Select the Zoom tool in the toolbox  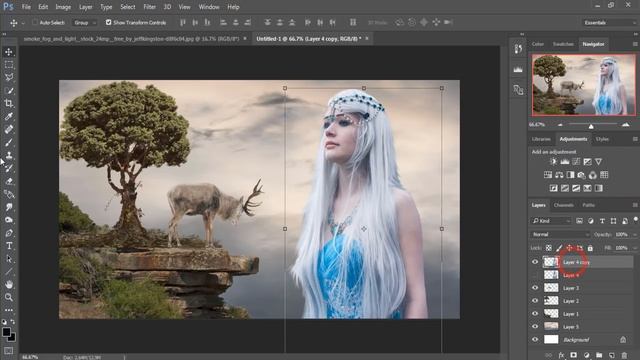tap(9, 297)
